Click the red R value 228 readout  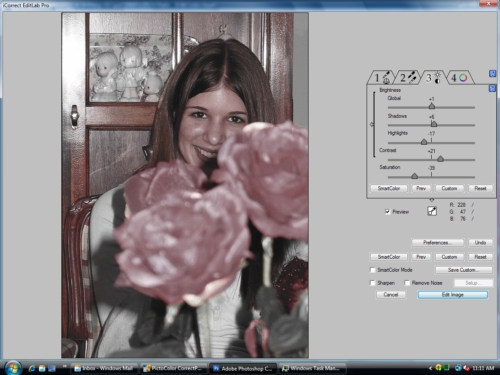tap(461, 205)
